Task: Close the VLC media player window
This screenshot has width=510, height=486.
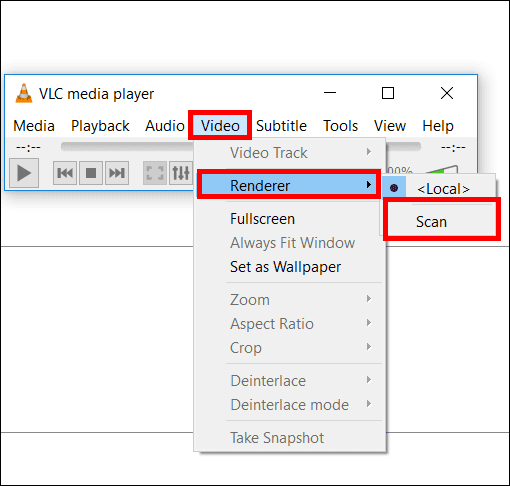Action: click(x=447, y=93)
